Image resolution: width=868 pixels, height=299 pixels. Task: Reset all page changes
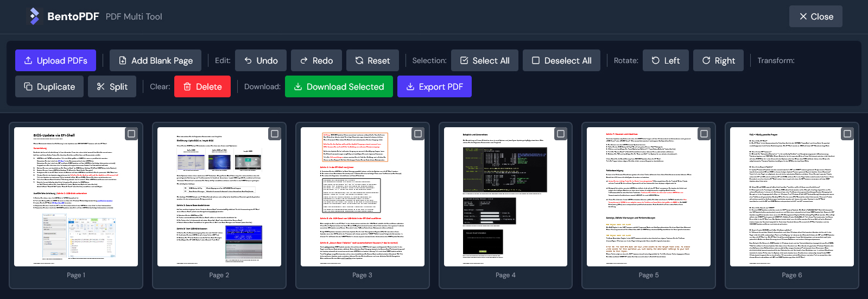coord(372,60)
